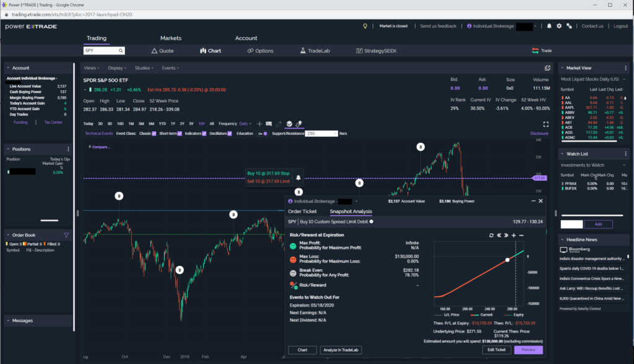Select the pencil drawing tool on chart toolbar

279,124
